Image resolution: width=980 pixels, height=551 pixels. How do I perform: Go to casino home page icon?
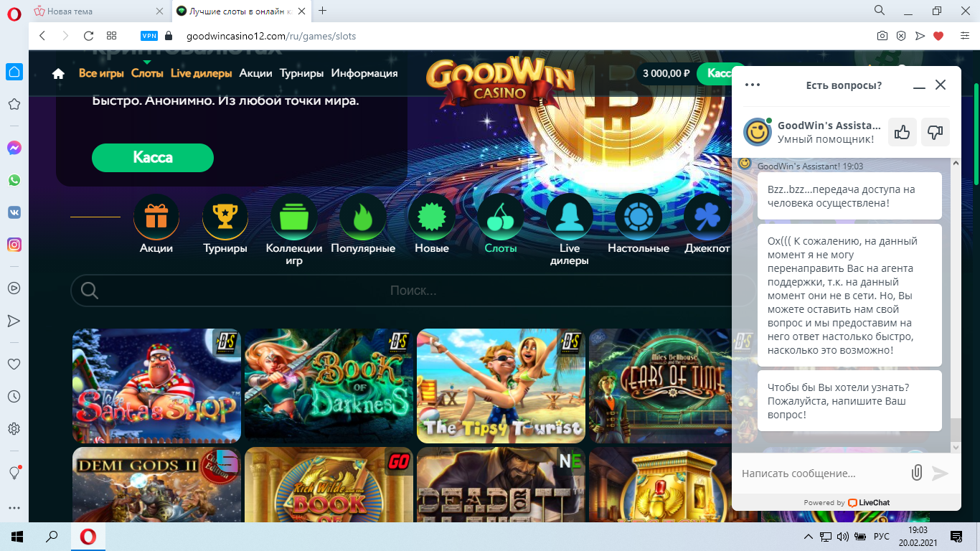58,73
